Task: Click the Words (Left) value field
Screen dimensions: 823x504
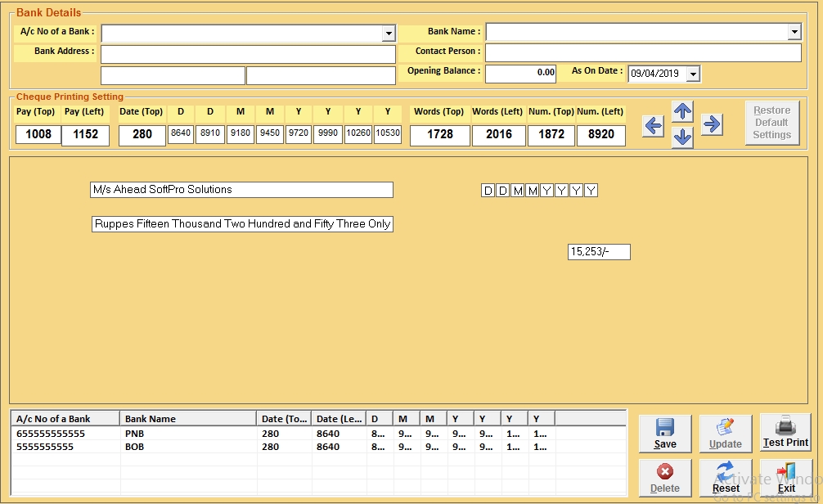Action: pyautogui.click(x=498, y=135)
